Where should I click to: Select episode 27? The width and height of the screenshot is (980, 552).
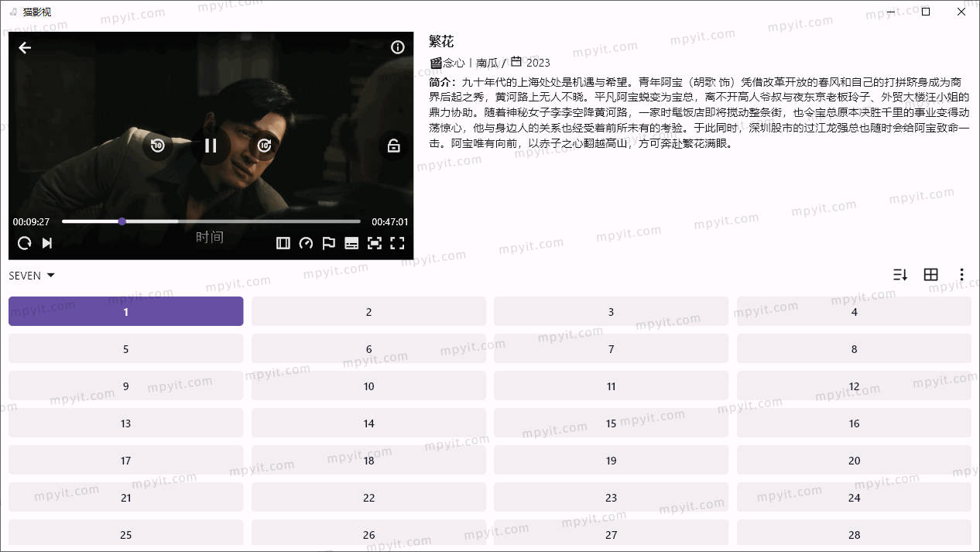click(612, 534)
